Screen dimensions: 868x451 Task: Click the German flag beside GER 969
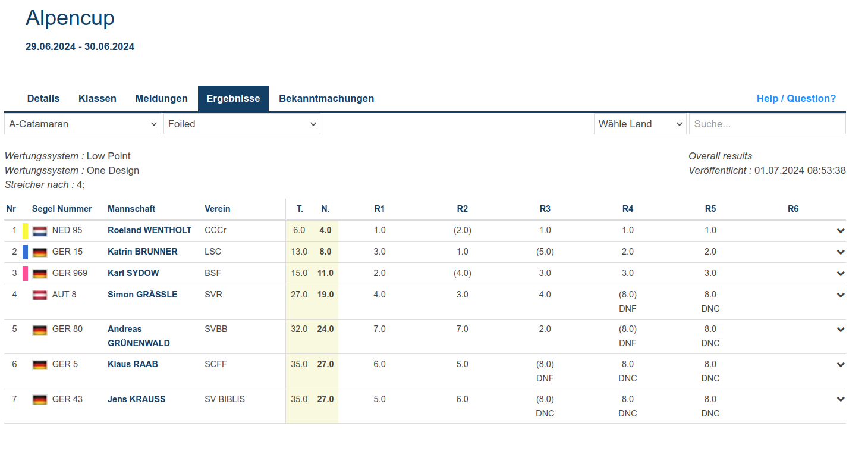pos(40,274)
